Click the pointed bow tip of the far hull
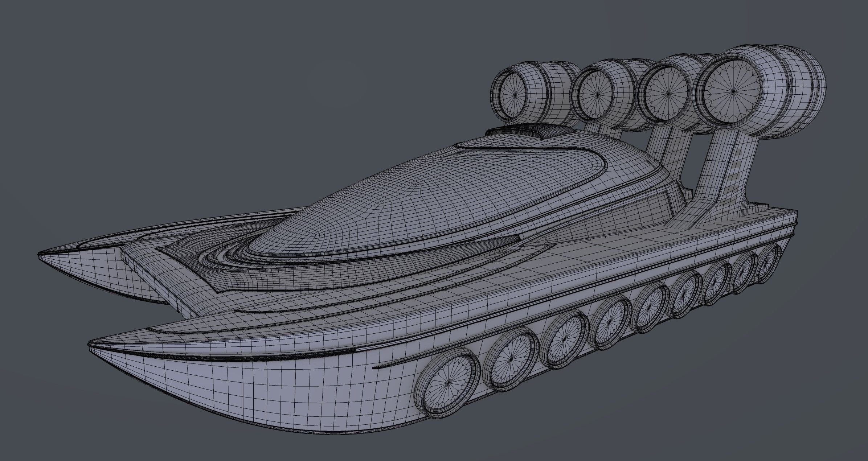This screenshot has width=868, height=461. [41, 255]
